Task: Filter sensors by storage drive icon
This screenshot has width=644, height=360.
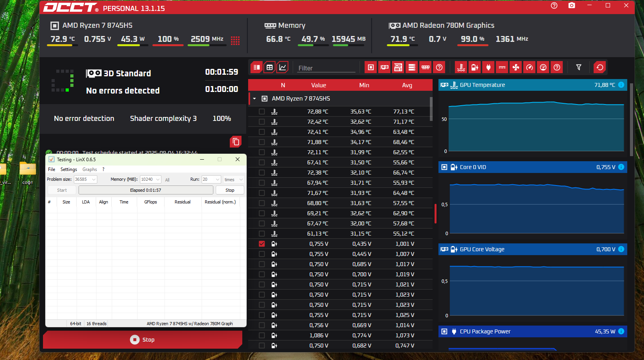Action: point(412,67)
